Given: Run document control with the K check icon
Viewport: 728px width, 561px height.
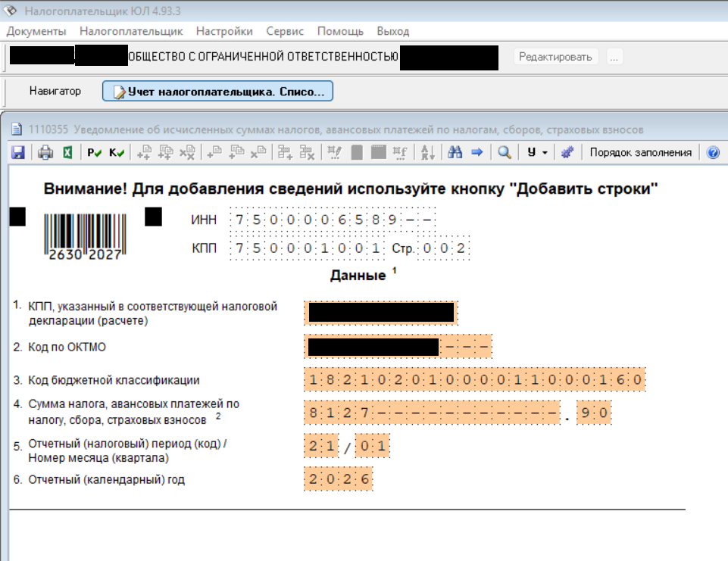Looking at the screenshot, I should [117, 152].
